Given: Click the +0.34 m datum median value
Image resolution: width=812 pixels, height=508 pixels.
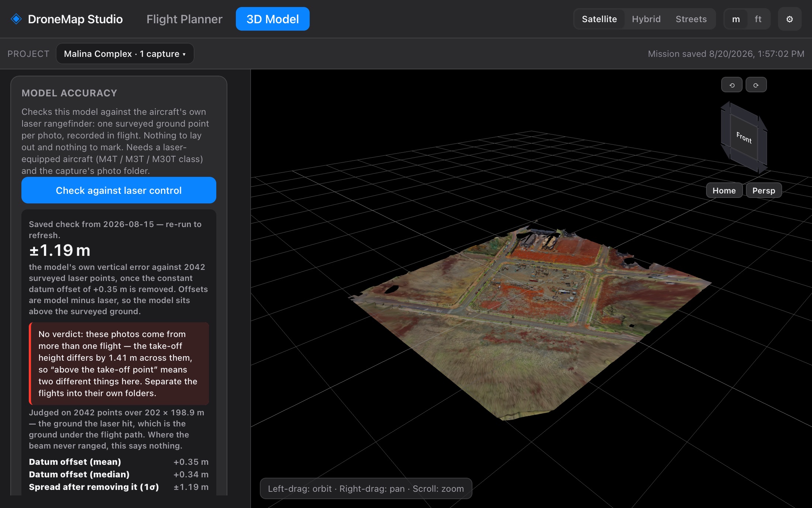Looking at the screenshot, I should pos(191,474).
